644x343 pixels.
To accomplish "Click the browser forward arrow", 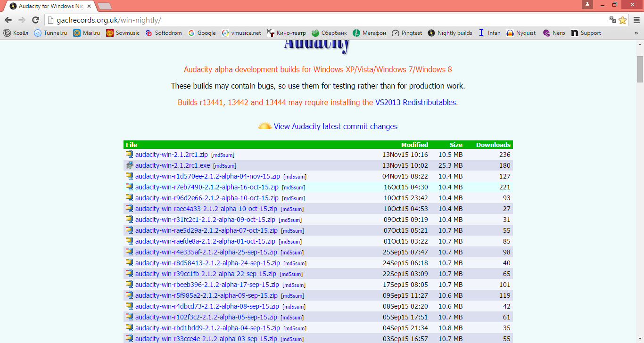I will [x=22, y=20].
